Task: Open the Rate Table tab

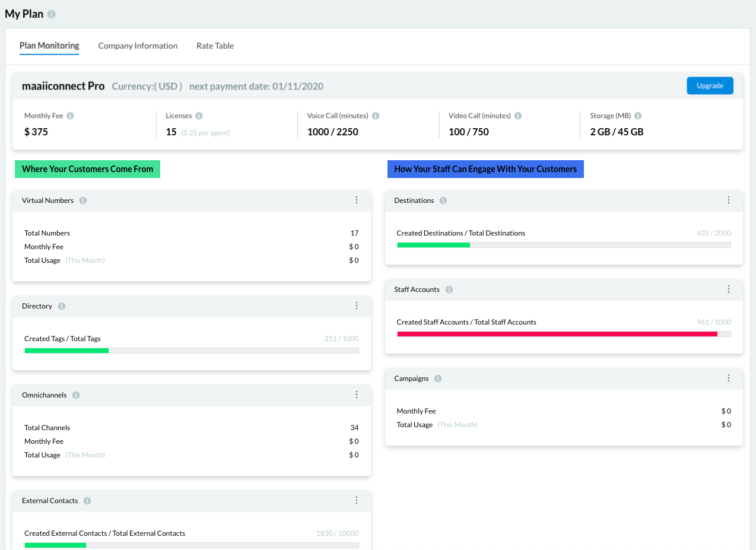Action: click(215, 46)
